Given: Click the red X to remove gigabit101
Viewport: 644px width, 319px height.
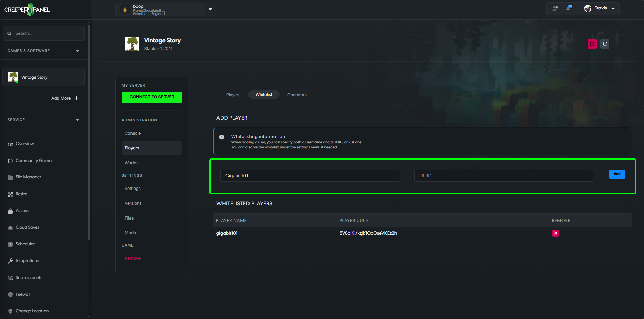Looking at the screenshot, I should 555,233.
